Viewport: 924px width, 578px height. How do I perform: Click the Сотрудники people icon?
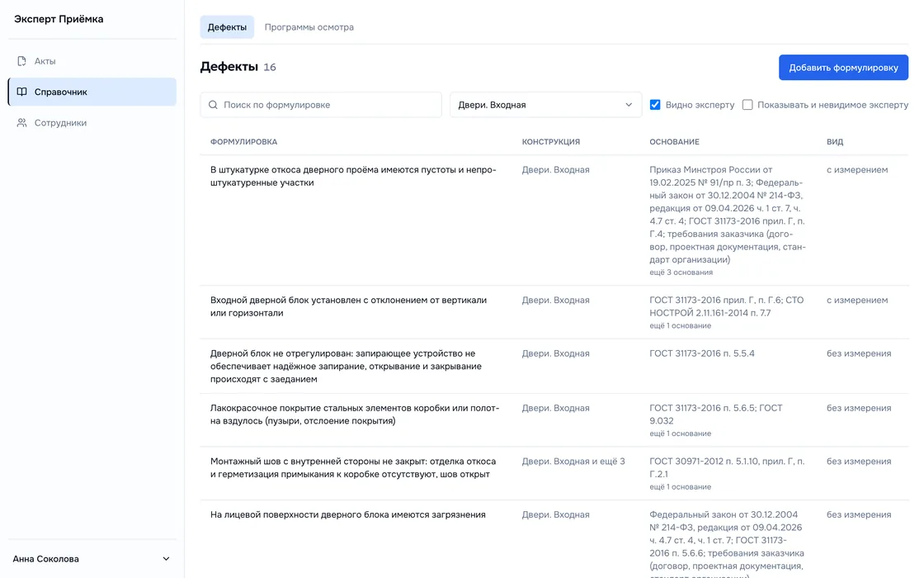(21, 123)
